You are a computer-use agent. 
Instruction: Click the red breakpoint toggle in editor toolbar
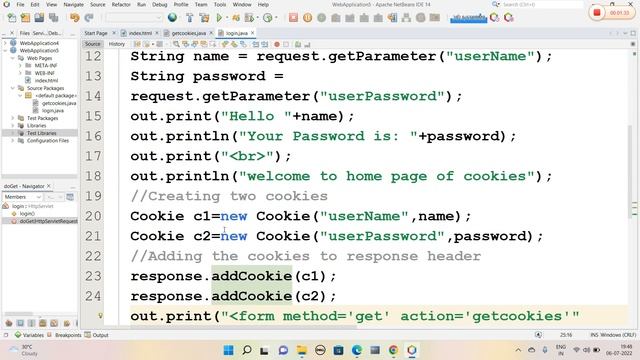pyautogui.click(x=277, y=44)
